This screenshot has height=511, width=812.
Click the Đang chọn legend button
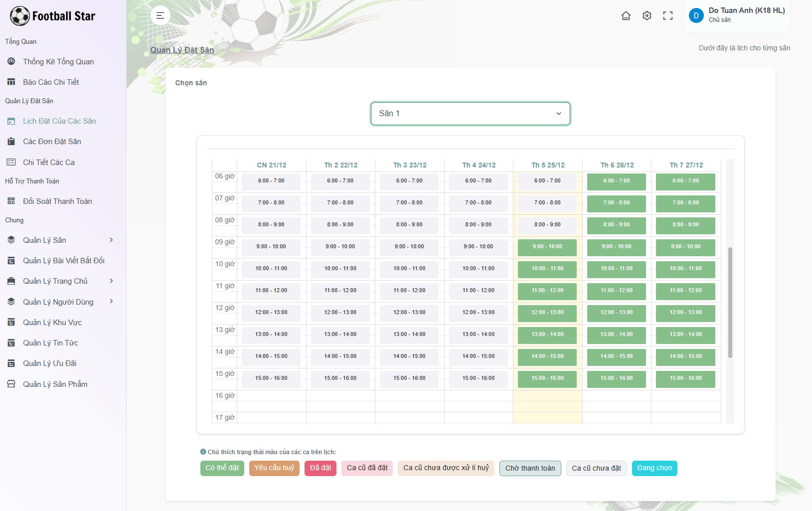pos(654,468)
